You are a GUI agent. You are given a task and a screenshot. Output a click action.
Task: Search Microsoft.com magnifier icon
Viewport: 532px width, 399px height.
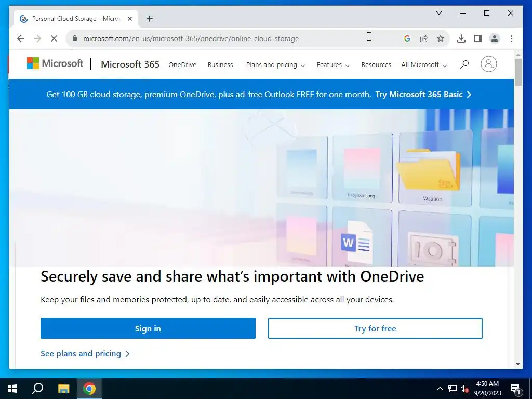click(x=464, y=64)
